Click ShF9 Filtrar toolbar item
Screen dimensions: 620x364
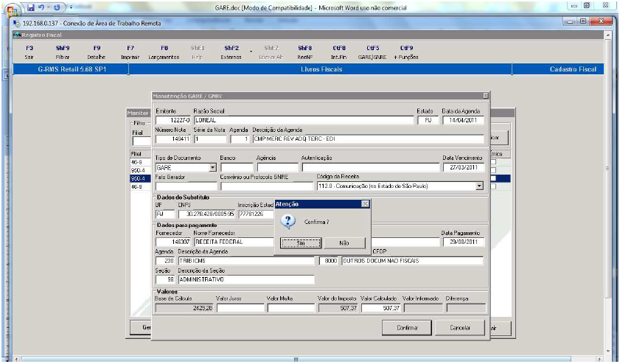point(63,52)
